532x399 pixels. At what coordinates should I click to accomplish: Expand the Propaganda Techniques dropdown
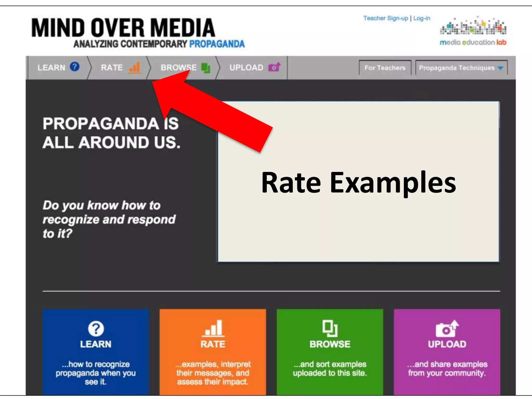(461, 68)
